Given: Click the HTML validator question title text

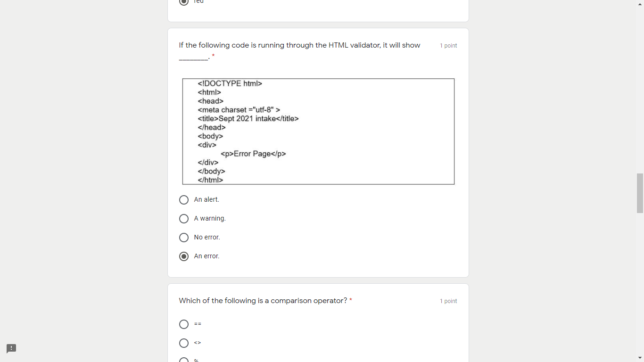Looking at the screenshot, I should coord(299,45).
